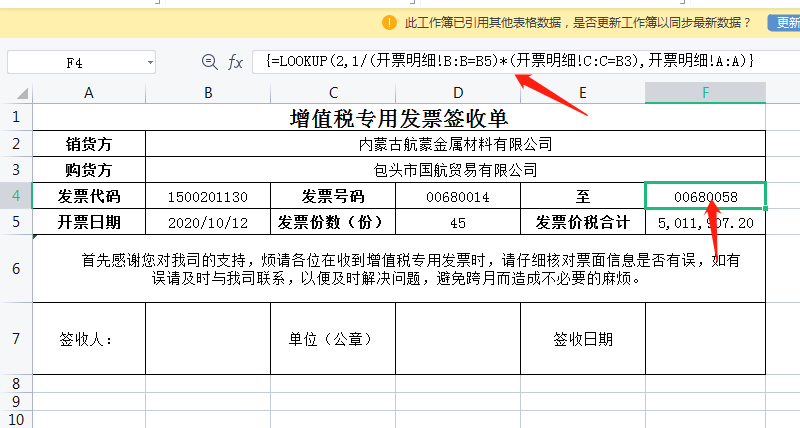The width and height of the screenshot is (800, 428).
Task: Select the amount cell starting with 5,011
Action: [x=706, y=222]
